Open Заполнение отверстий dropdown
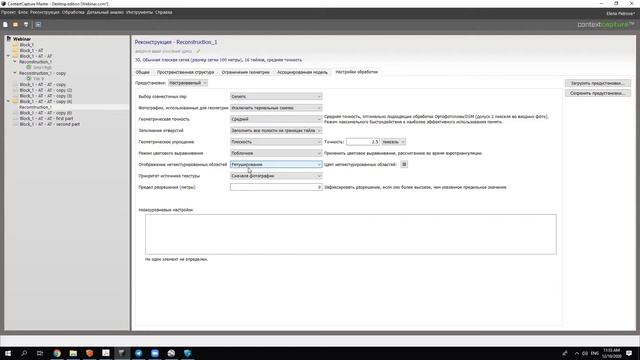Viewport: 640px width, 360px height. coord(276,131)
